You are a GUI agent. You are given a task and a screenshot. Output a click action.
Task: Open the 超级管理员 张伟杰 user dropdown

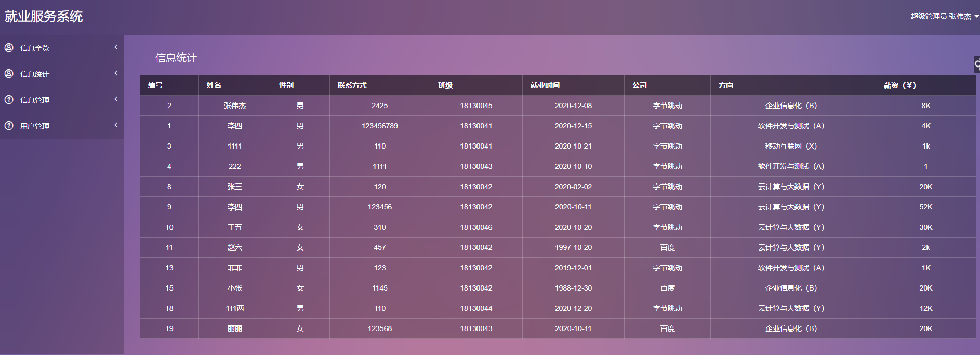coord(945,16)
